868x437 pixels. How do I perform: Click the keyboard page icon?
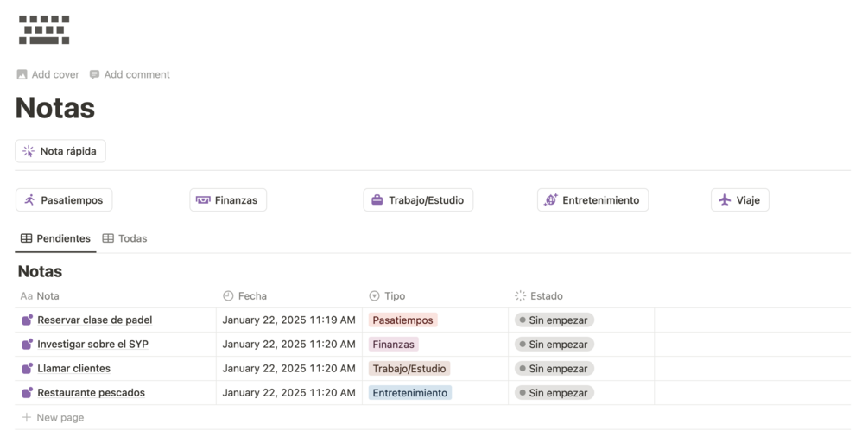click(44, 29)
